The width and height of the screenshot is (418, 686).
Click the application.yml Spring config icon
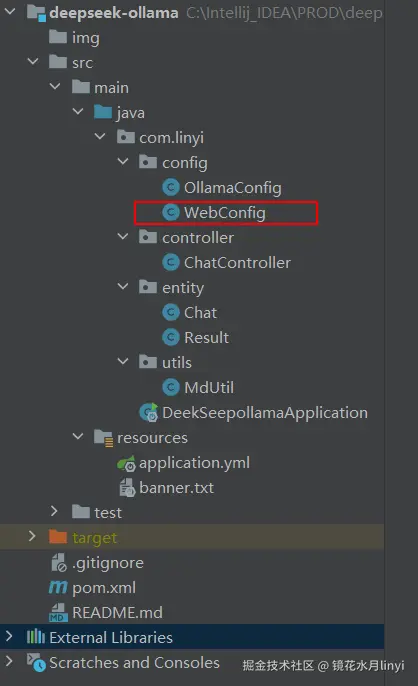coord(126,463)
